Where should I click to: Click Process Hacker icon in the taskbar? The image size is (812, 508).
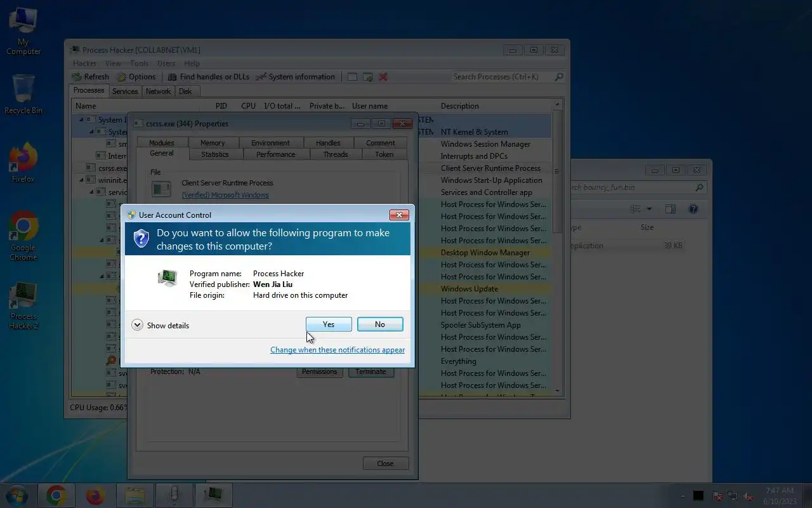(214, 495)
